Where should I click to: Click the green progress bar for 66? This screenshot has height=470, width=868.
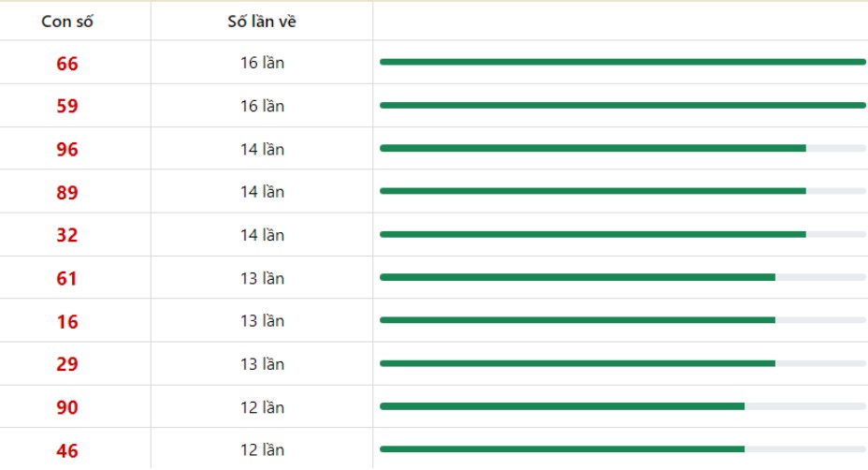click(x=623, y=62)
